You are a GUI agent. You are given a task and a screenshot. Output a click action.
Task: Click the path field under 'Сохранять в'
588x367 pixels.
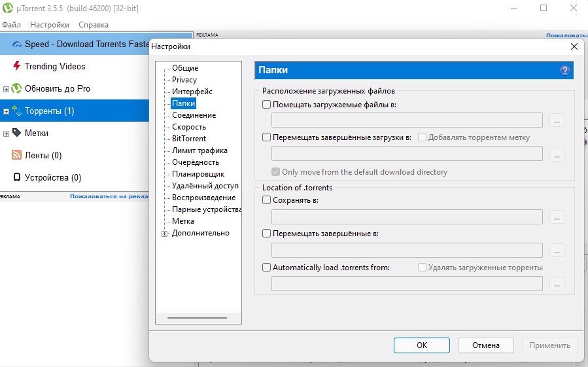pyautogui.click(x=407, y=217)
